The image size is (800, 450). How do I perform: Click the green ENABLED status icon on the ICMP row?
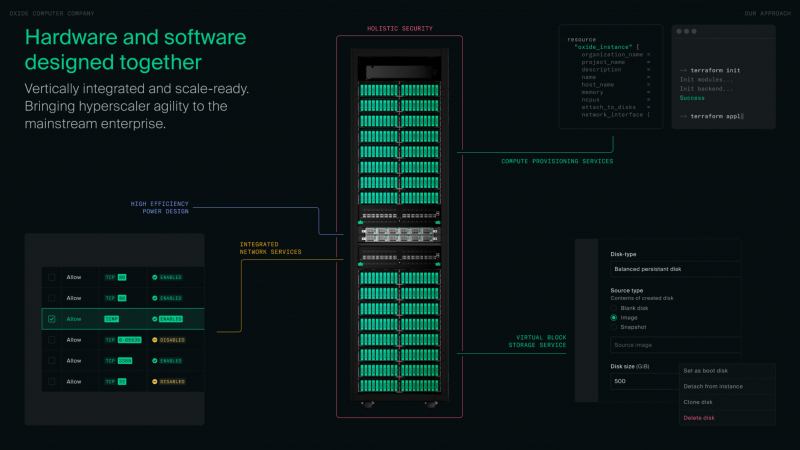155,319
